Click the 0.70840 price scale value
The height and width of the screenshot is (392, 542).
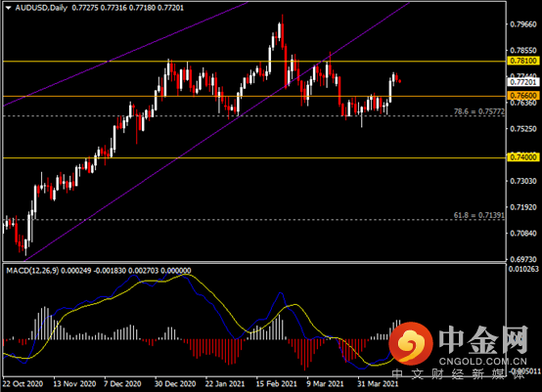[x=523, y=234]
